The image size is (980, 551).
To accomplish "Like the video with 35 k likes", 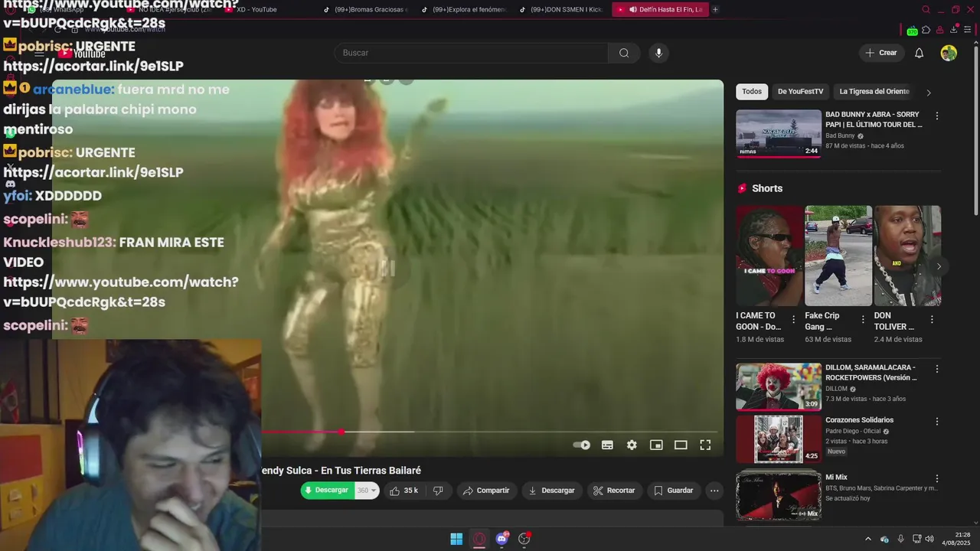I will (403, 491).
